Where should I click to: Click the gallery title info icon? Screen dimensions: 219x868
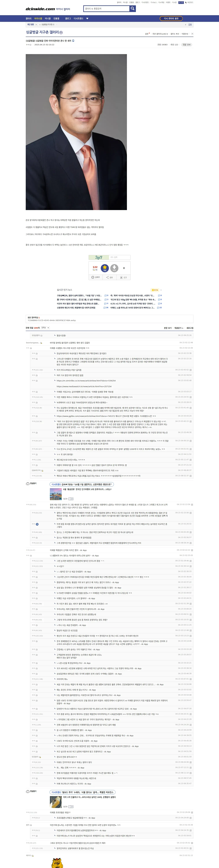tap(61, 32)
